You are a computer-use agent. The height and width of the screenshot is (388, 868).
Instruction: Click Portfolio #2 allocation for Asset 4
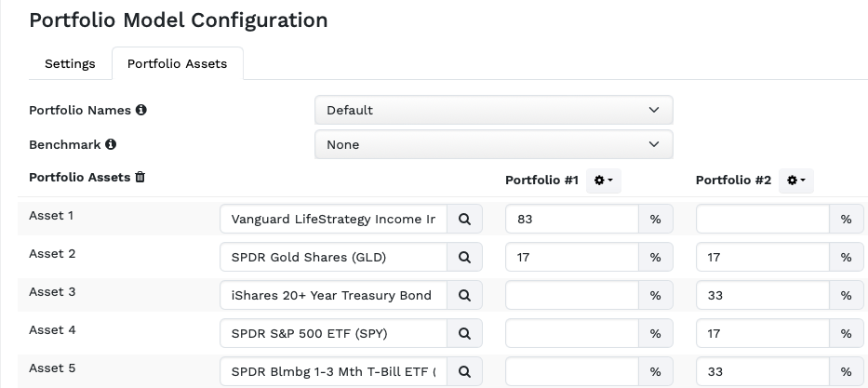762,334
